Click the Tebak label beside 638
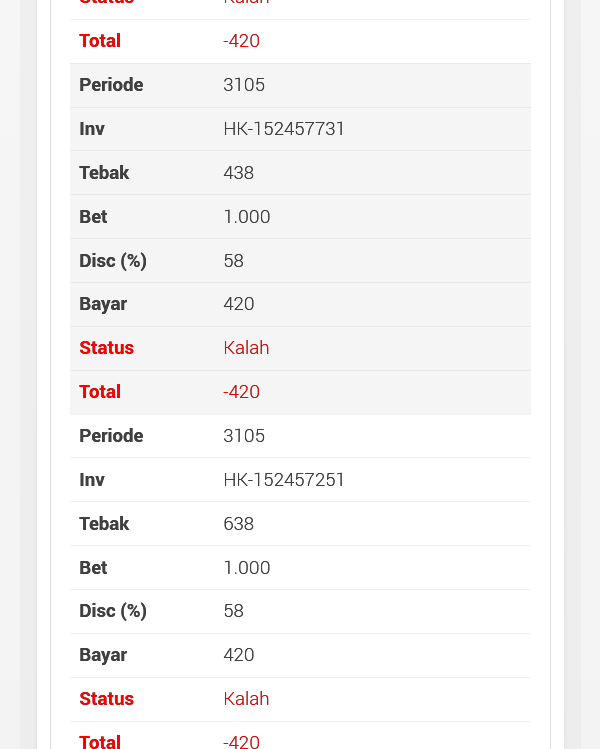 (x=104, y=524)
